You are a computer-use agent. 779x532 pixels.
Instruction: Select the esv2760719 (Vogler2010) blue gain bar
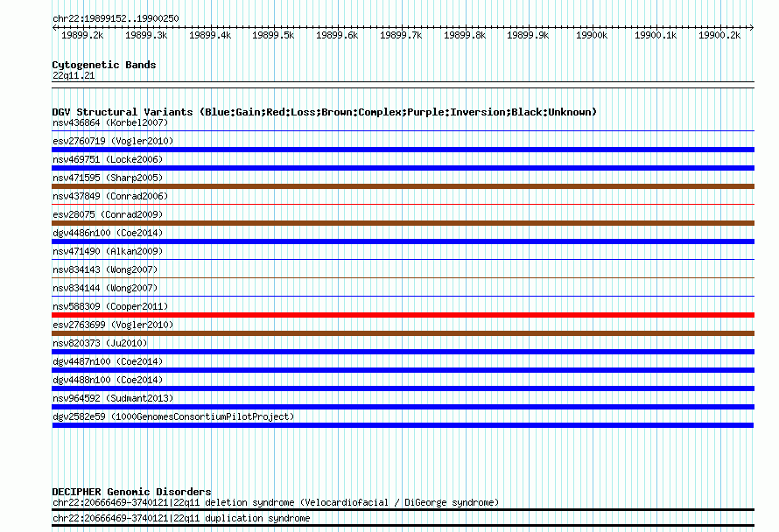(403, 150)
